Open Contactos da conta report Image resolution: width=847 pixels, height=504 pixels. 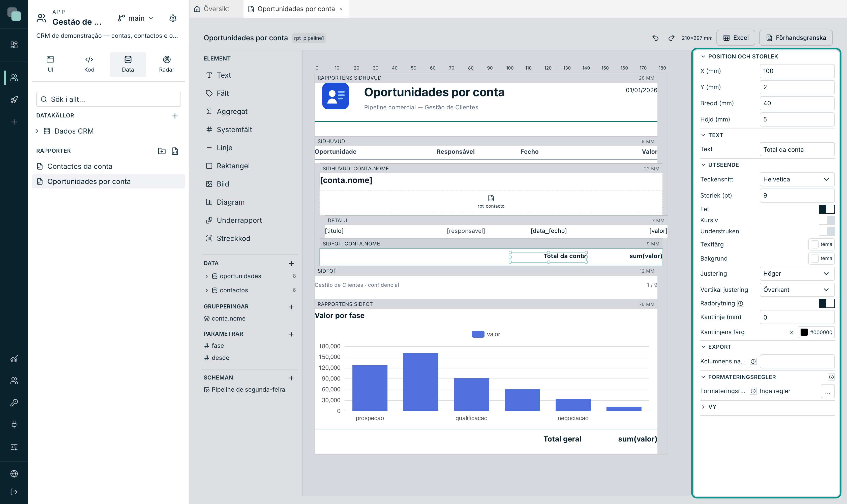coord(108,166)
